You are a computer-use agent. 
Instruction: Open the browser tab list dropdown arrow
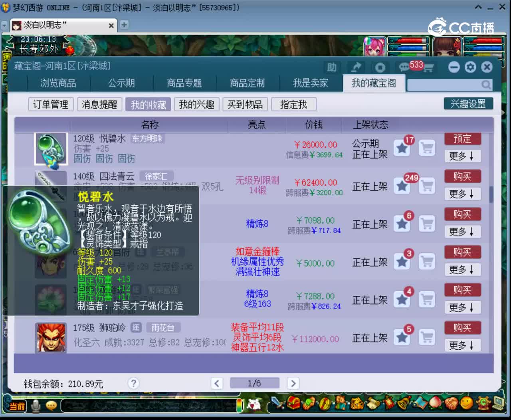pyautogui.click(x=4, y=26)
